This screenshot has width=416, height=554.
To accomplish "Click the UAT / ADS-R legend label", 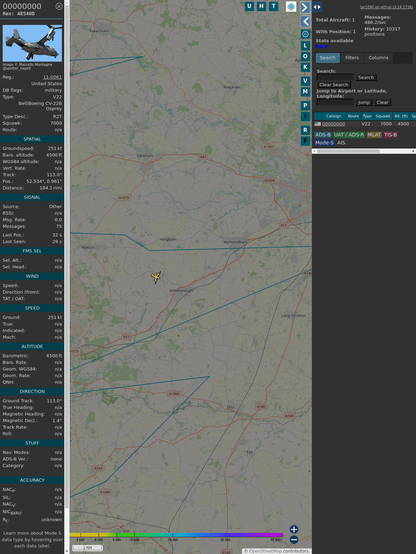I will 349,135.
